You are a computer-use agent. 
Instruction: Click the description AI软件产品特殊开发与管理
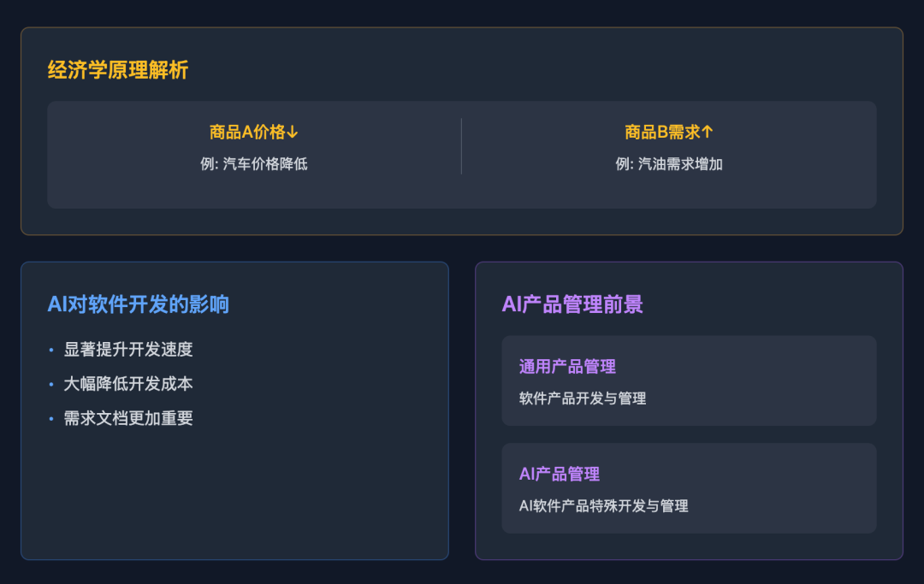(603, 505)
